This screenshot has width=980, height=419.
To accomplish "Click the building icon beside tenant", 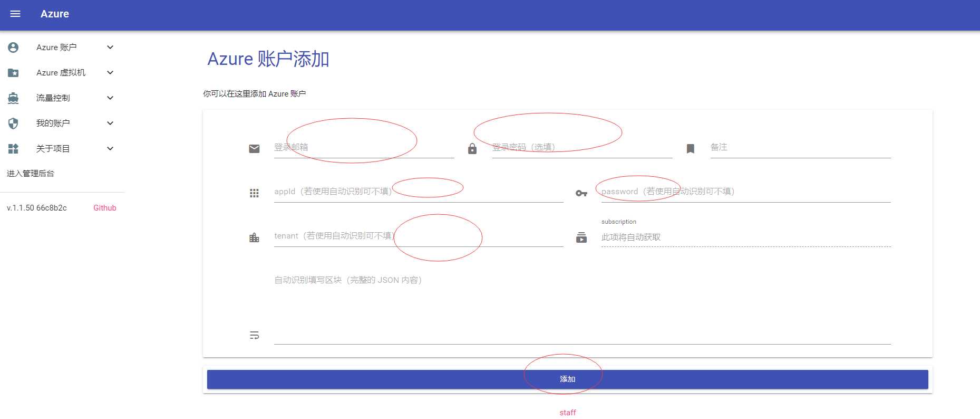I will 254,237.
